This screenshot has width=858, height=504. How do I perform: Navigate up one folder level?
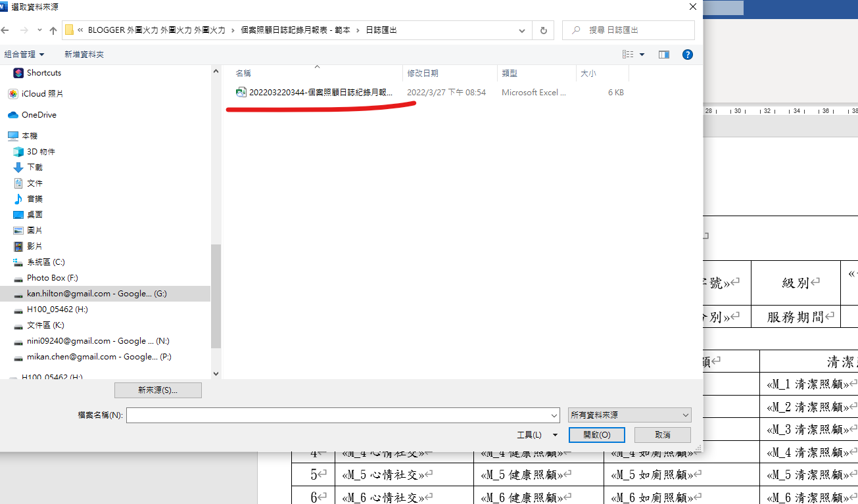pos(53,30)
